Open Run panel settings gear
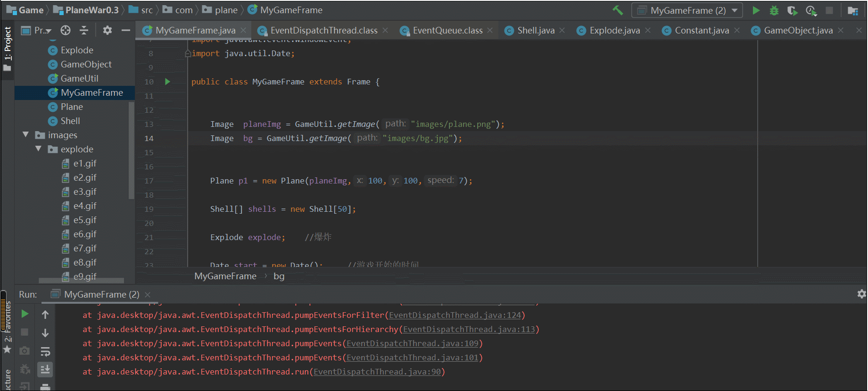The height and width of the screenshot is (391, 868). coord(861,294)
